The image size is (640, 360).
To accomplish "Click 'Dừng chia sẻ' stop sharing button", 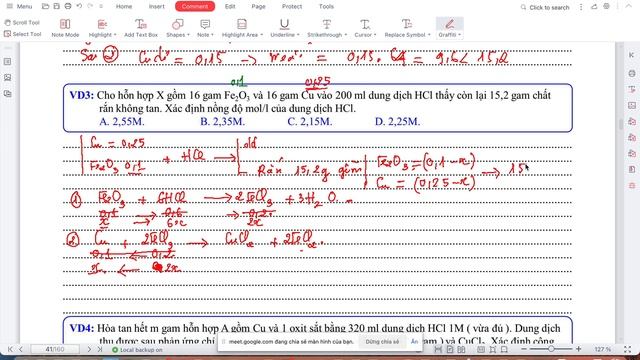I will point(382,342).
